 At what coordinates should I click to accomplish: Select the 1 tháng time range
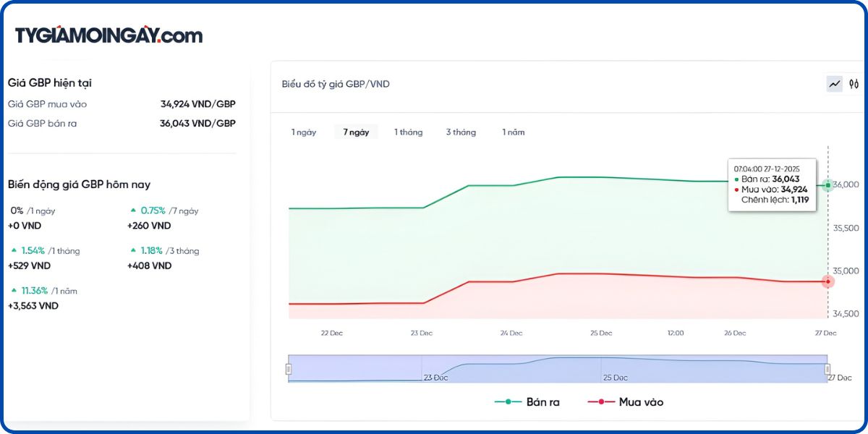click(408, 132)
